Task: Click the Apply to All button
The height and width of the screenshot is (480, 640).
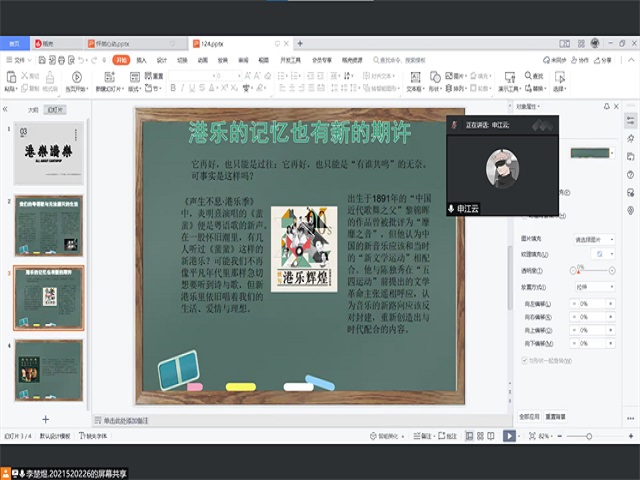Action: 529,416
